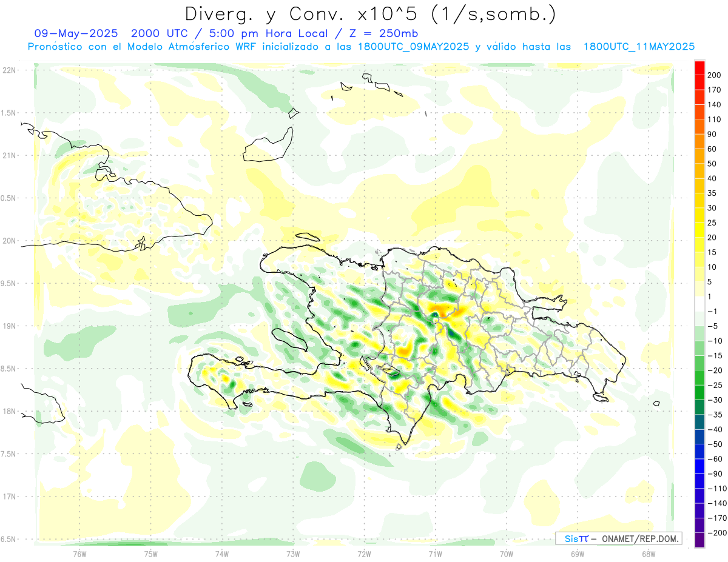Click the positive colorbar value 35
The image size is (728, 562).
click(713, 193)
